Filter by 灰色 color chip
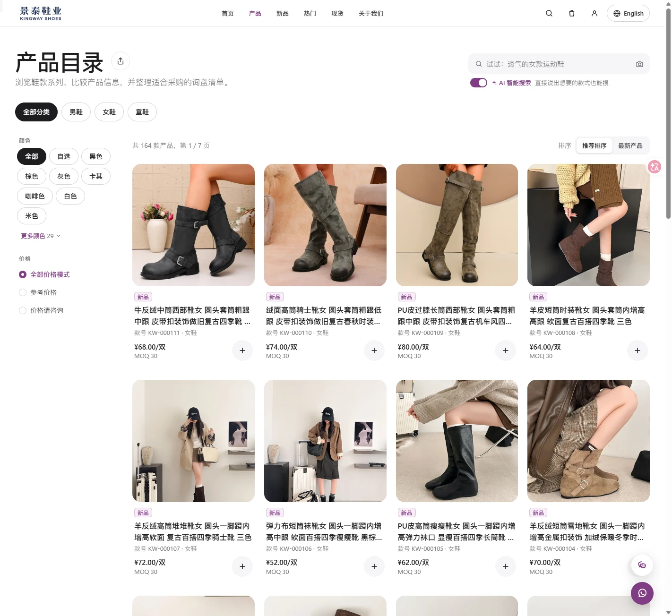 pos(64,176)
